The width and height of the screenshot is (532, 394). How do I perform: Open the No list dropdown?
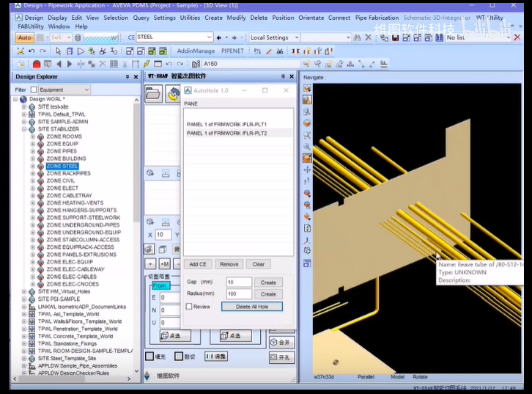pos(509,37)
